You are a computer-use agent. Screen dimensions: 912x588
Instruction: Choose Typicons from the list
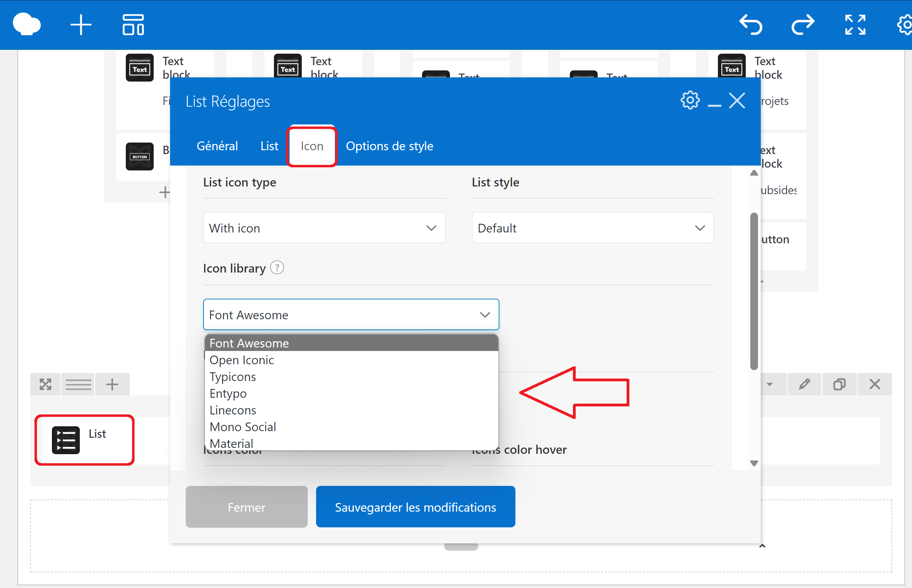click(x=351, y=376)
